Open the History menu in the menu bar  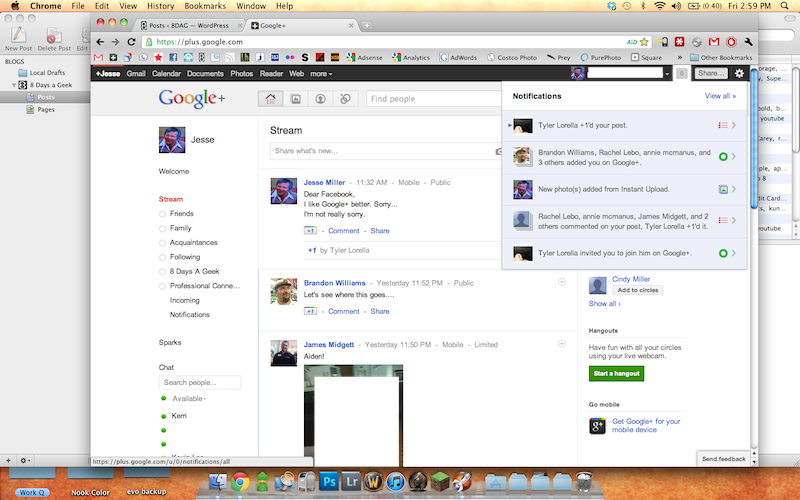[x=161, y=6]
